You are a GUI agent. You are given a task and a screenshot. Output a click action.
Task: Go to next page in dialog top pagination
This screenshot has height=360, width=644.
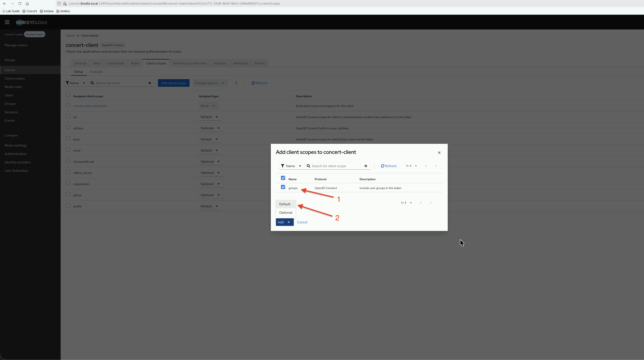click(x=436, y=166)
